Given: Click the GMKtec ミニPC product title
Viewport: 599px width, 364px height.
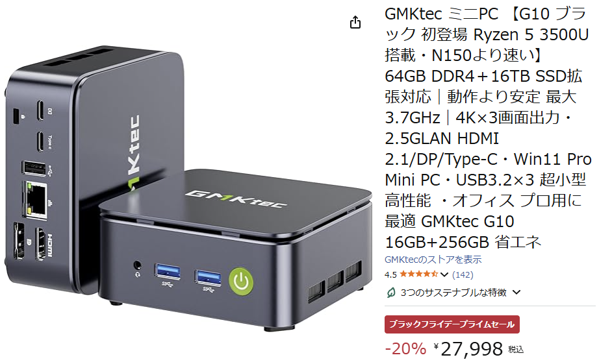Looking at the screenshot, I should point(488,128).
